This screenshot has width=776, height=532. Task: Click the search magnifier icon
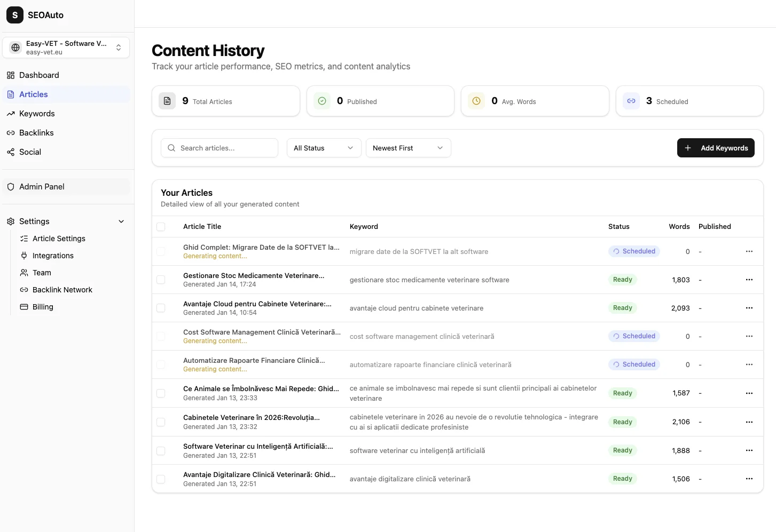pos(171,148)
